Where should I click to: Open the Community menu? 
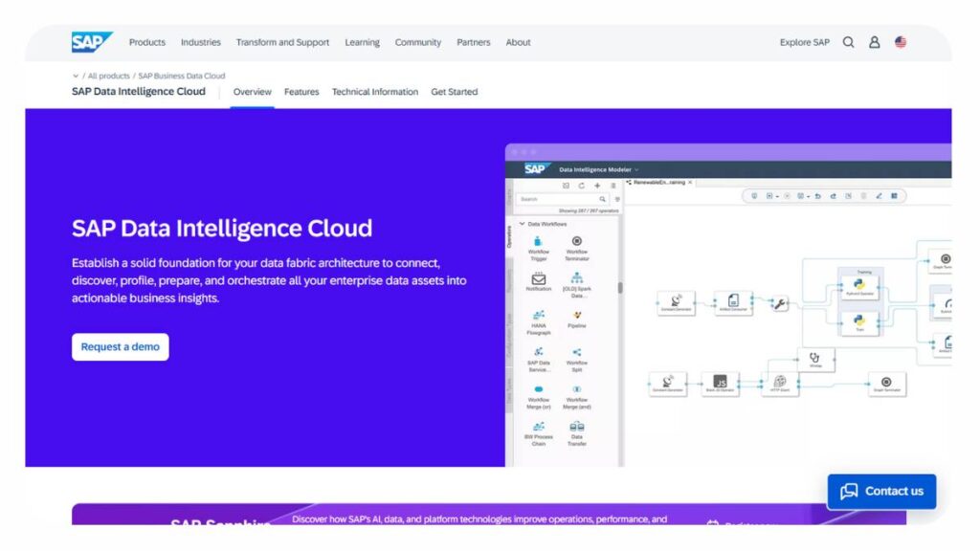pyautogui.click(x=417, y=42)
